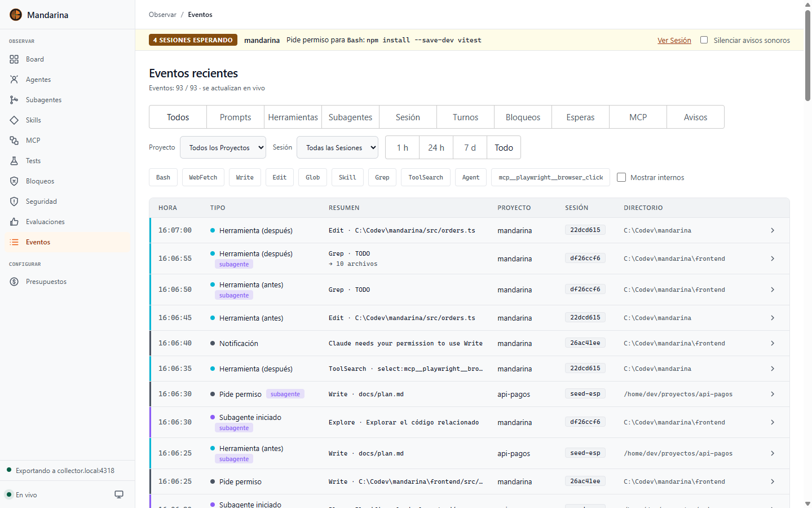Open the Skills diamond icon
The image size is (812, 508).
[x=14, y=120]
